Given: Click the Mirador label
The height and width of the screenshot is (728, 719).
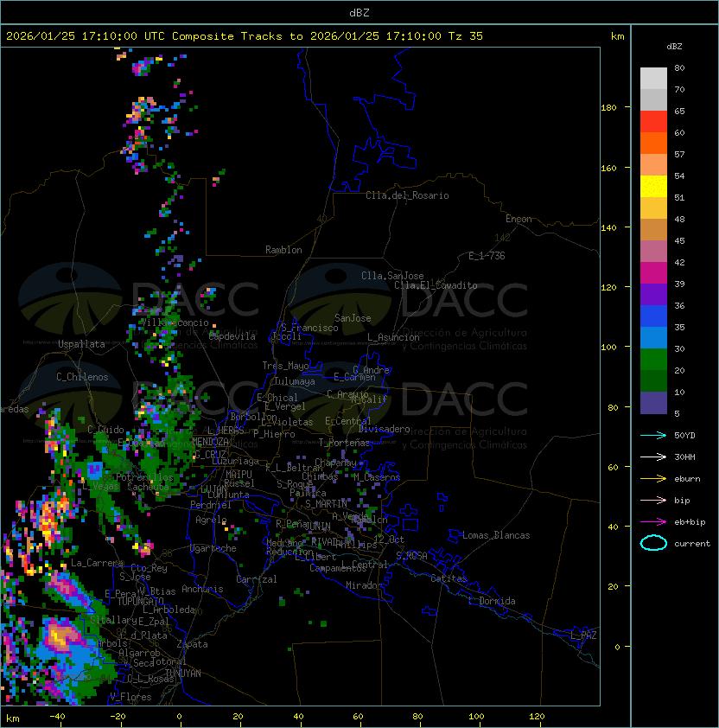Looking at the screenshot, I should tap(365, 585).
